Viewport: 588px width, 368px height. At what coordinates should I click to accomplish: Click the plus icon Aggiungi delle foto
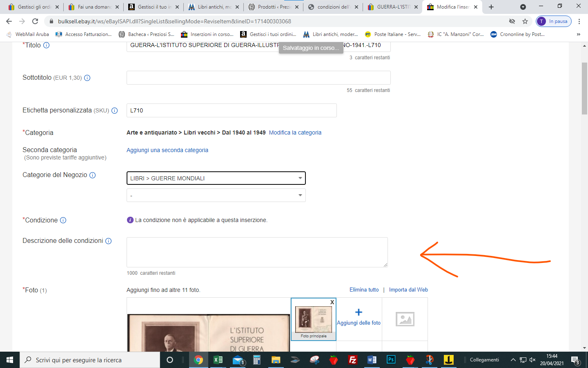[359, 312]
